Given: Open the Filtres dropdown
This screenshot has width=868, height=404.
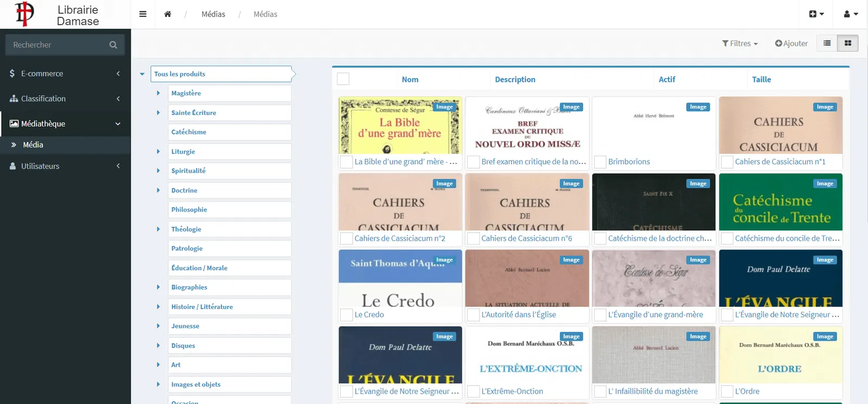Looking at the screenshot, I should click(740, 43).
